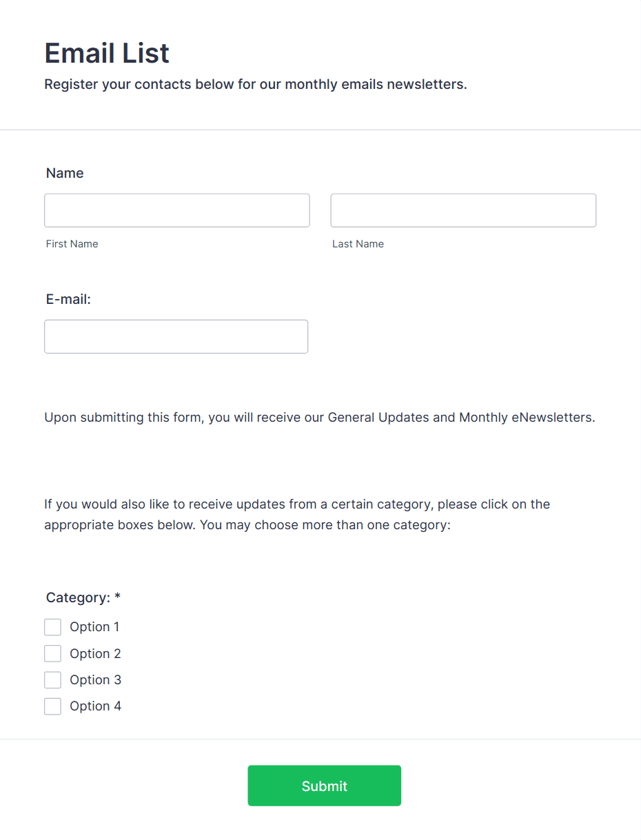Check the Option 4 checkbox

pos(53,706)
